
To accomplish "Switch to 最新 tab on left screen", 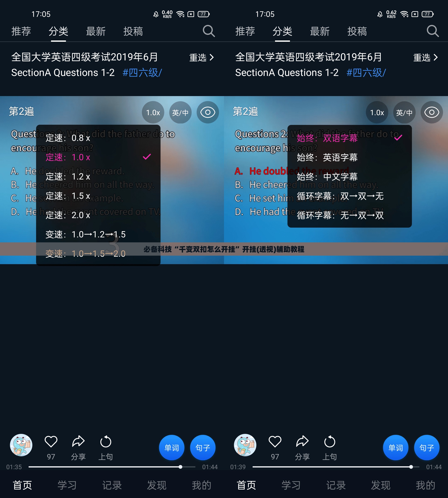I will point(96,31).
